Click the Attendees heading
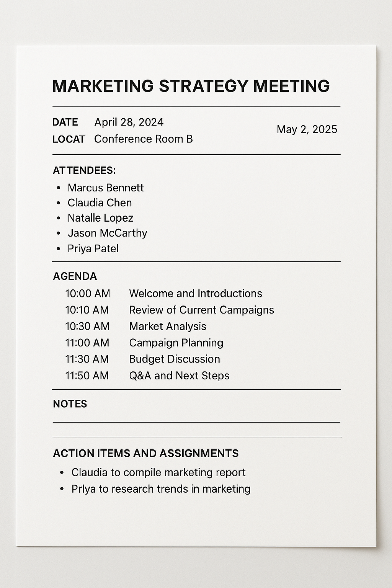Image resolution: width=392 pixels, height=588 pixels. 84,170
